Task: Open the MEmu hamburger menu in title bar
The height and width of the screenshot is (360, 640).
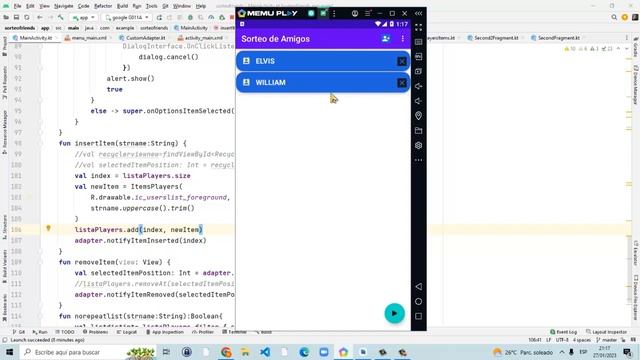Action: pyautogui.click(x=367, y=13)
